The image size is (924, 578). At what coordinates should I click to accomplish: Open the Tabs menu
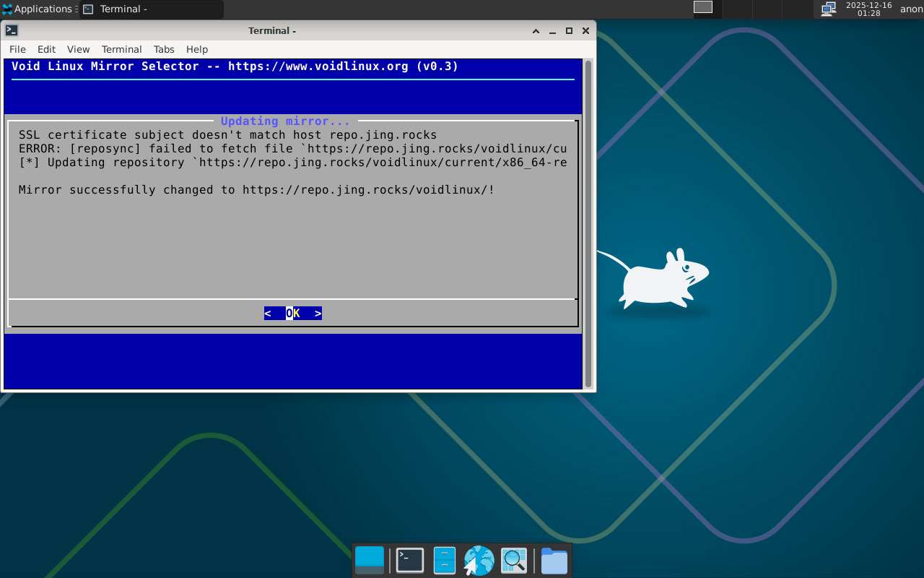[x=164, y=49]
